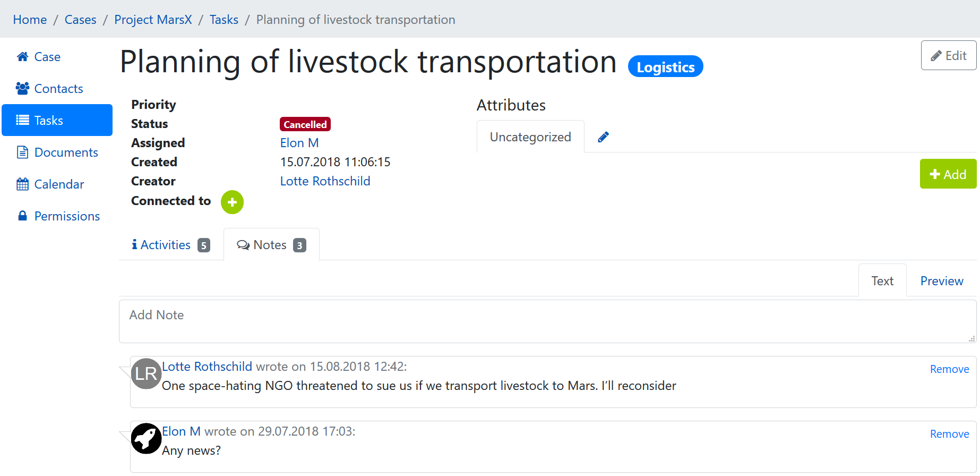Open the Tasks item in the sidebar
The image size is (980, 476).
57,120
